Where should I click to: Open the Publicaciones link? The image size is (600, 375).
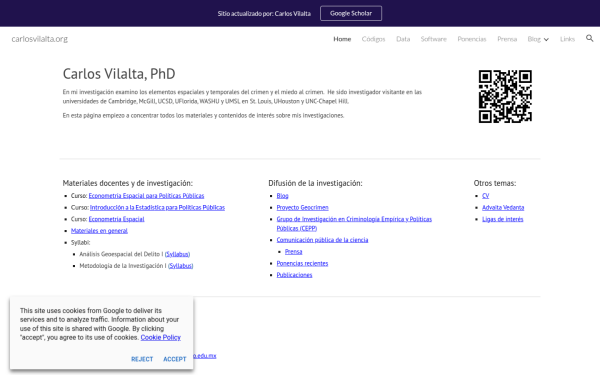click(x=294, y=275)
